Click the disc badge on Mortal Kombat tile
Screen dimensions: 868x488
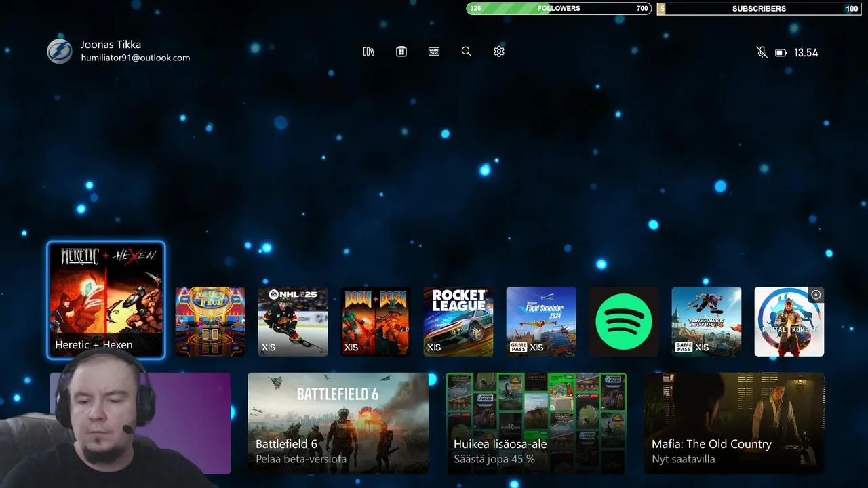816,295
